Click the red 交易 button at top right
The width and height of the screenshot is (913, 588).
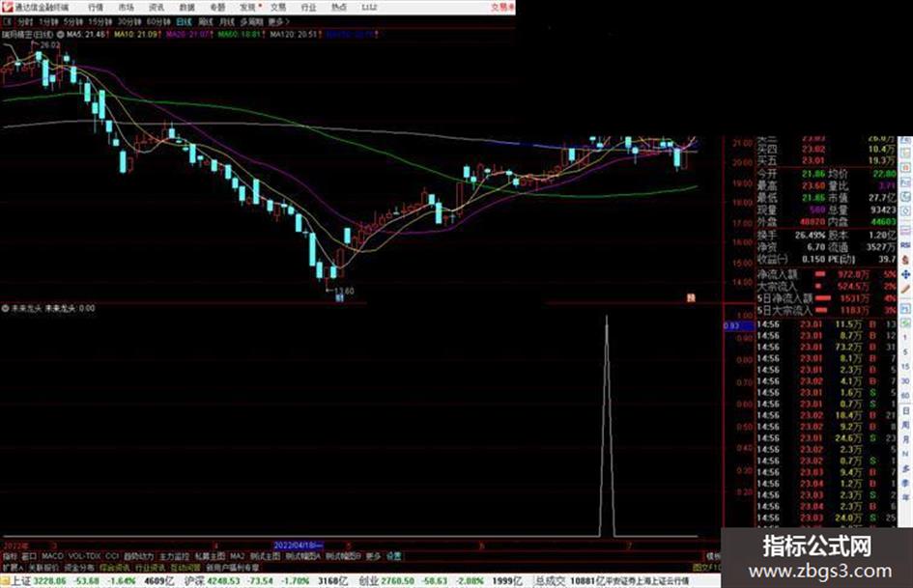501,8
